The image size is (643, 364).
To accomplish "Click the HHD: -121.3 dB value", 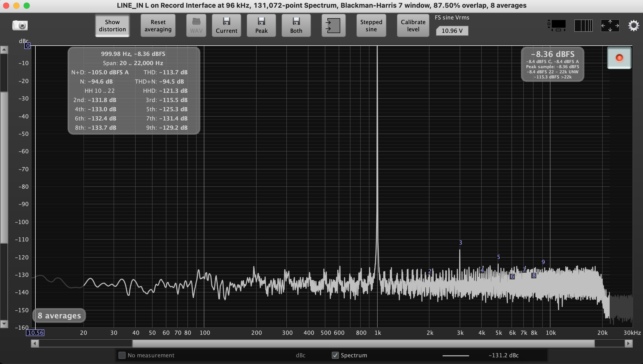I will coord(165,91).
